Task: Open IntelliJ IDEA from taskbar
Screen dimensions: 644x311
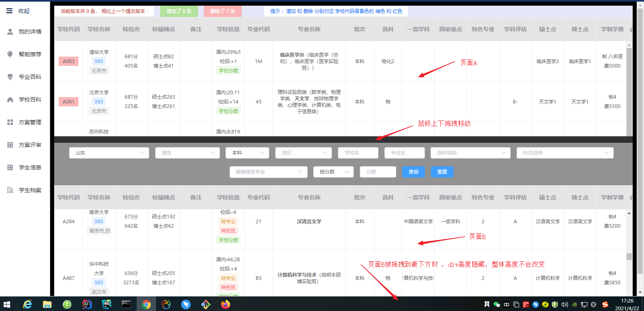Action: point(87,304)
